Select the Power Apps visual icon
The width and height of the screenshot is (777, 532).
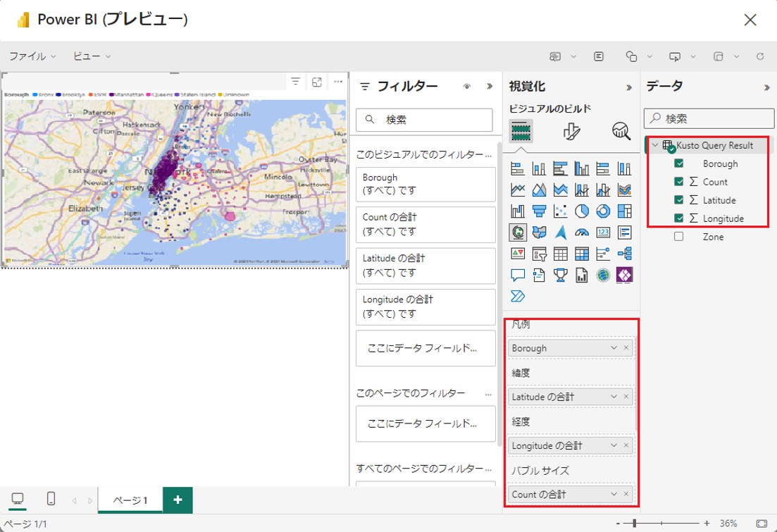point(624,274)
